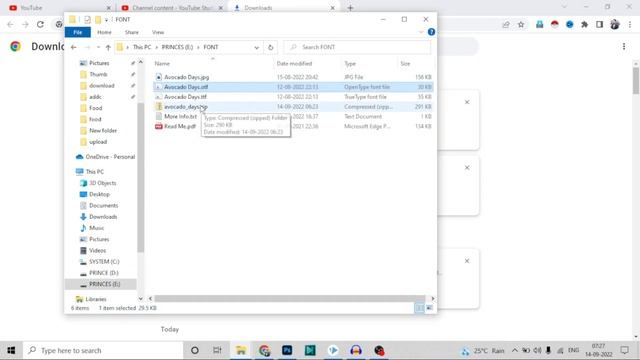The image size is (640, 360).
Task: Open Photoshop from the taskbar
Action: pyautogui.click(x=287, y=350)
